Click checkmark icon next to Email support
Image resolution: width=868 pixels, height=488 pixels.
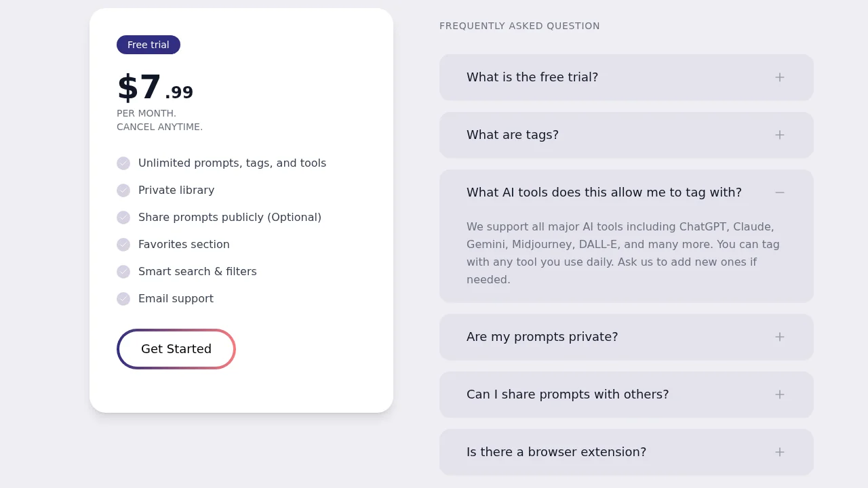tap(123, 299)
